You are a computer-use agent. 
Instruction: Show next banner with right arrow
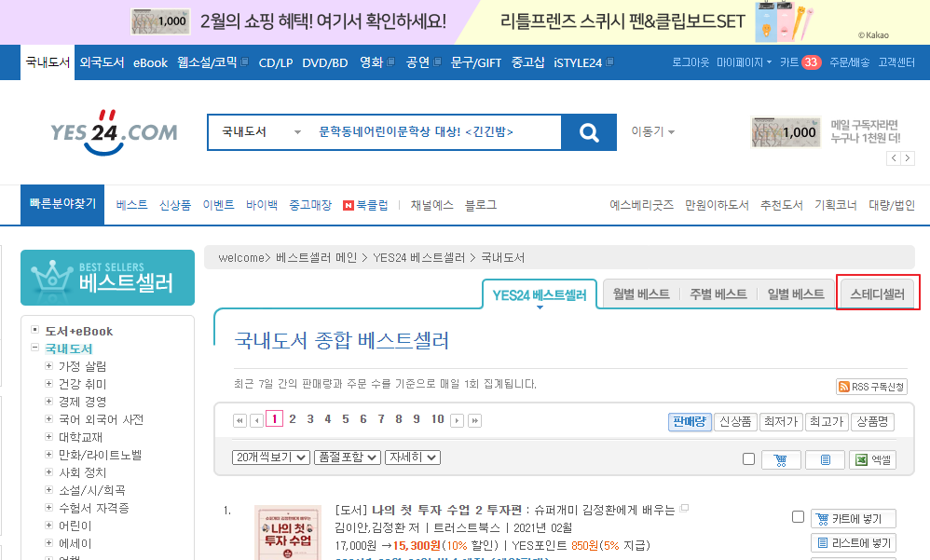pyautogui.click(x=908, y=158)
